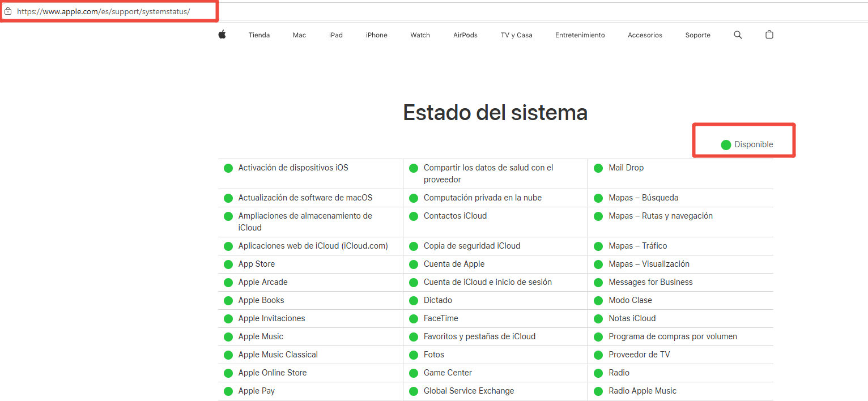Click green status dot beside App Store
The image size is (868, 401).
[228, 265]
